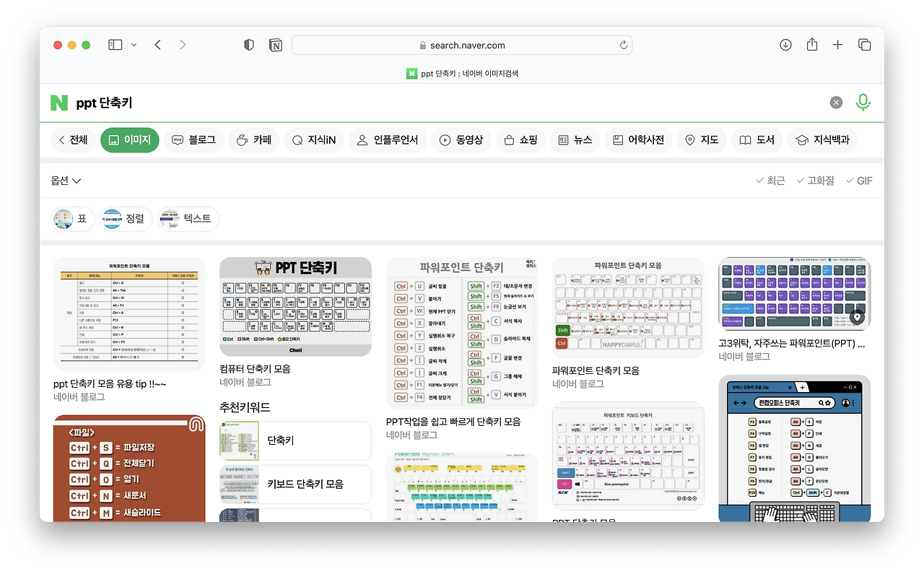The width and height of the screenshot is (924, 574).
Task: Enable the GIF filter
Action: (x=858, y=181)
